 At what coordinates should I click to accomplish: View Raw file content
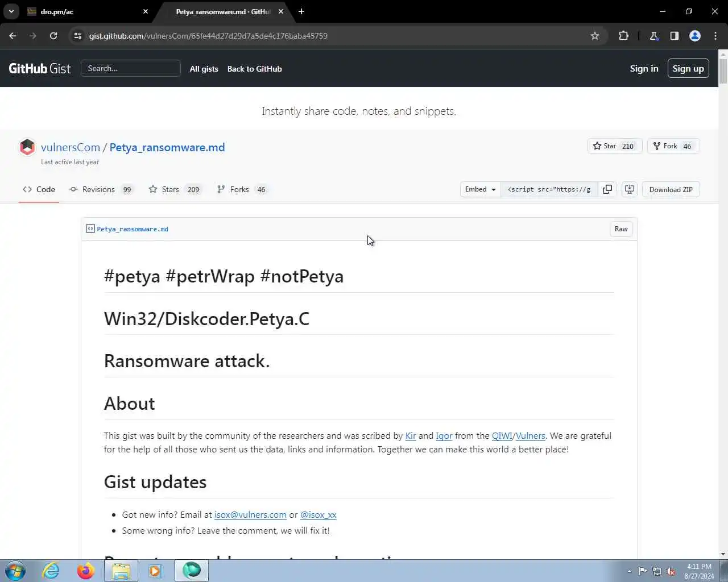621,229
